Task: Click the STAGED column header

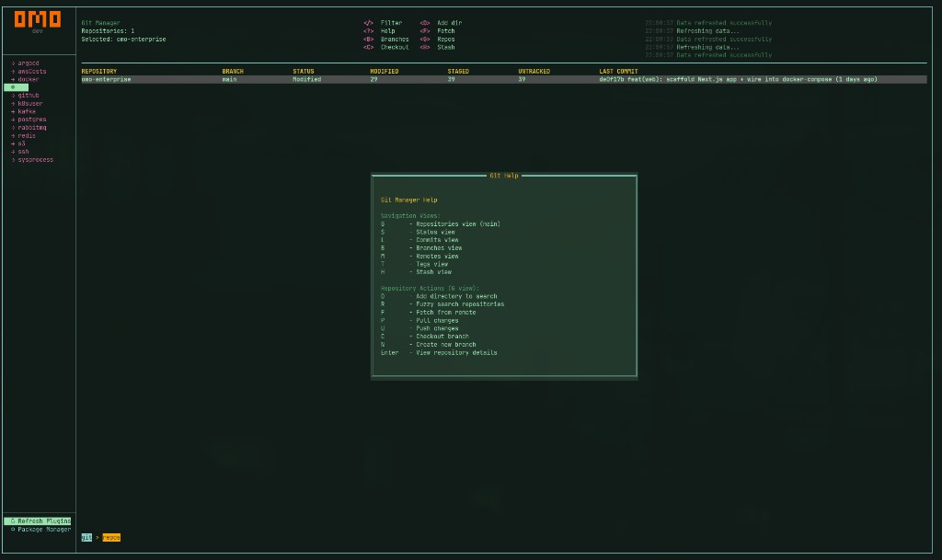Action: click(x=458, y=72)
